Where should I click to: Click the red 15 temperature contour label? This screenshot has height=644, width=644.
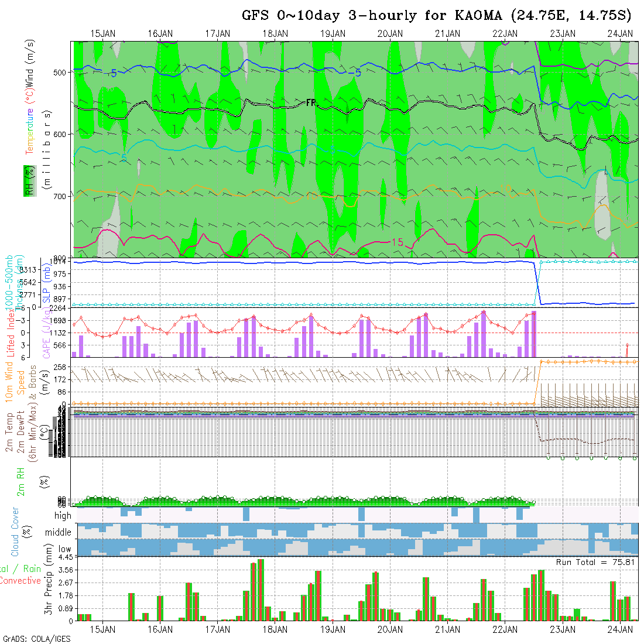[397, 242]
